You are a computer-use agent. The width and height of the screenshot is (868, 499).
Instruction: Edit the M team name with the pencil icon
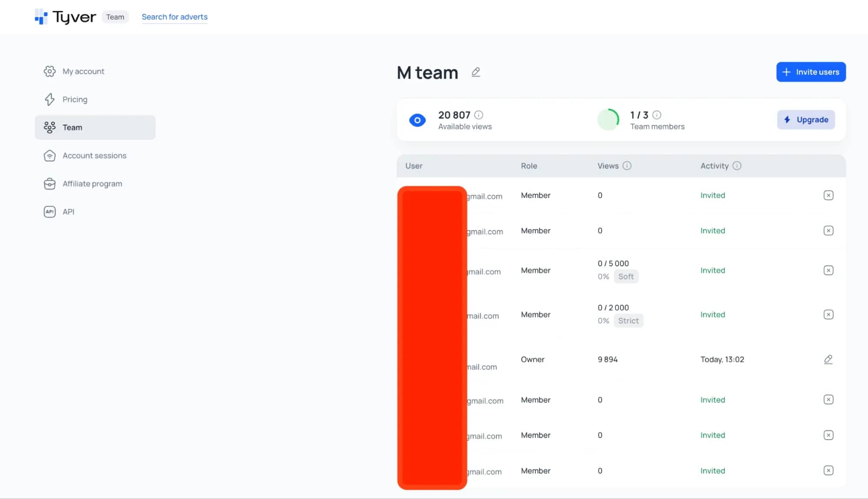point(476,72)
